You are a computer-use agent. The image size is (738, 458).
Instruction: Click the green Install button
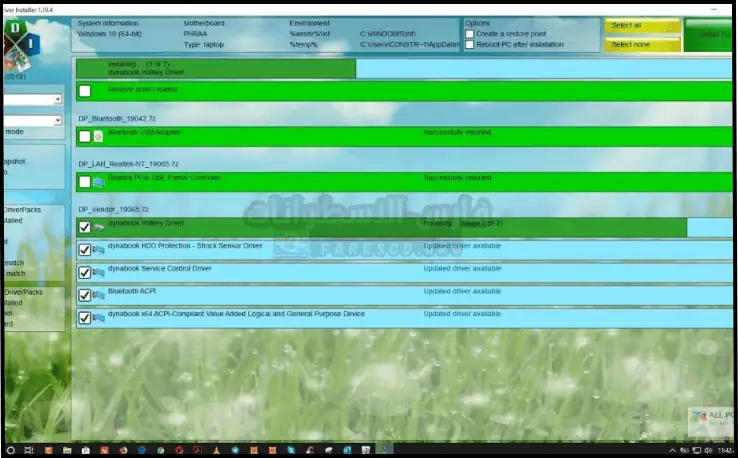coord(712,34)
